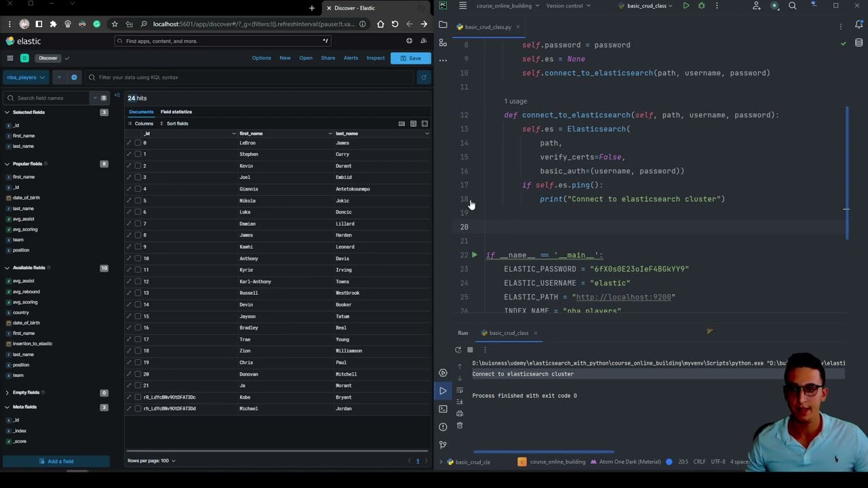
Task: Add a filter with plus icon in Discover
Action: tap(74, 77)
